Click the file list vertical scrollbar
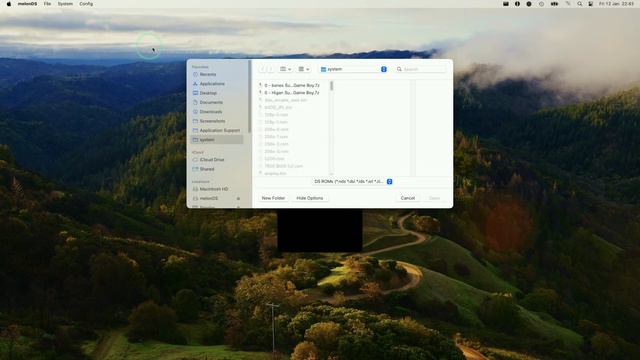The width and height of the screenshot is (640, 360). [331, 86]
